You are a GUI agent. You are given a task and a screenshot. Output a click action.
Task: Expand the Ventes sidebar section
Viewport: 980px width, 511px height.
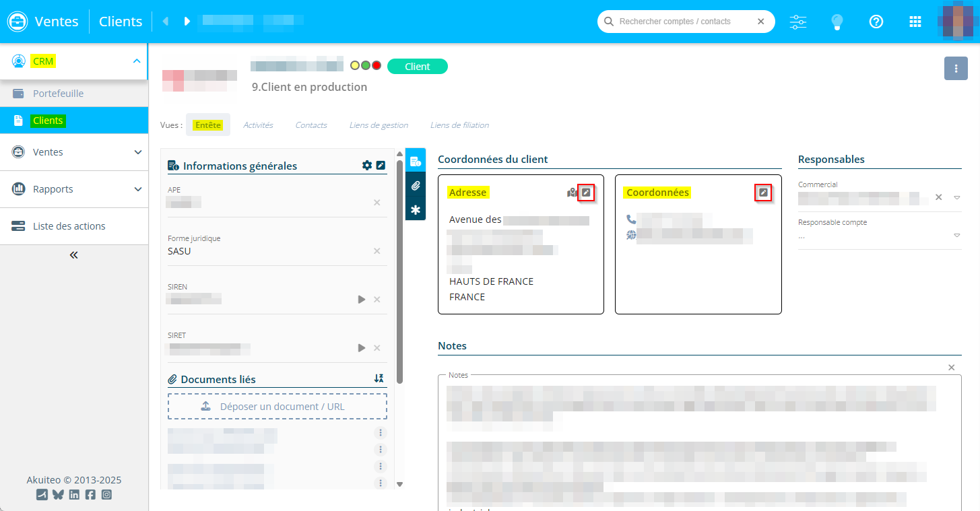point(137,152)
